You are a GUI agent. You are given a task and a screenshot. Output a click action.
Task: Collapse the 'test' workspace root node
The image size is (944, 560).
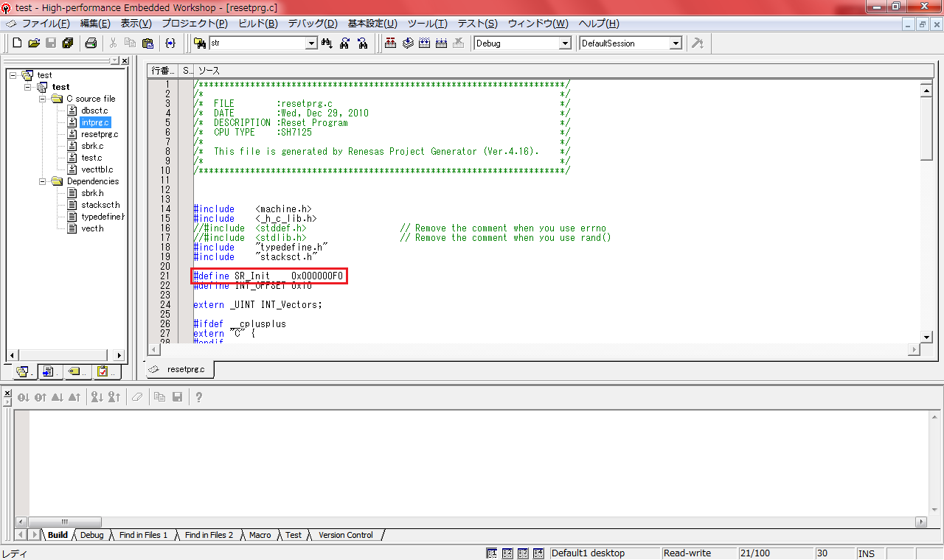coord(13,75)
